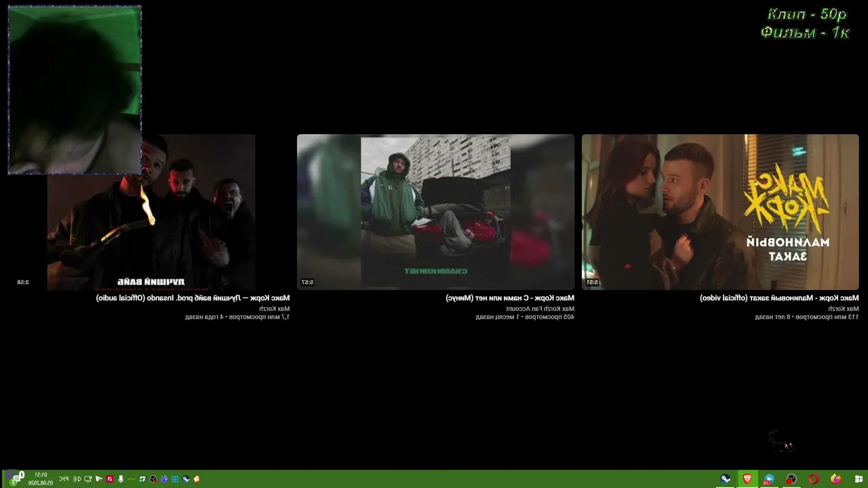Screen dimensions: 868x488
Task: Click the red music-note tray icon
Action: pyautogui.click(x=110, y=479)
